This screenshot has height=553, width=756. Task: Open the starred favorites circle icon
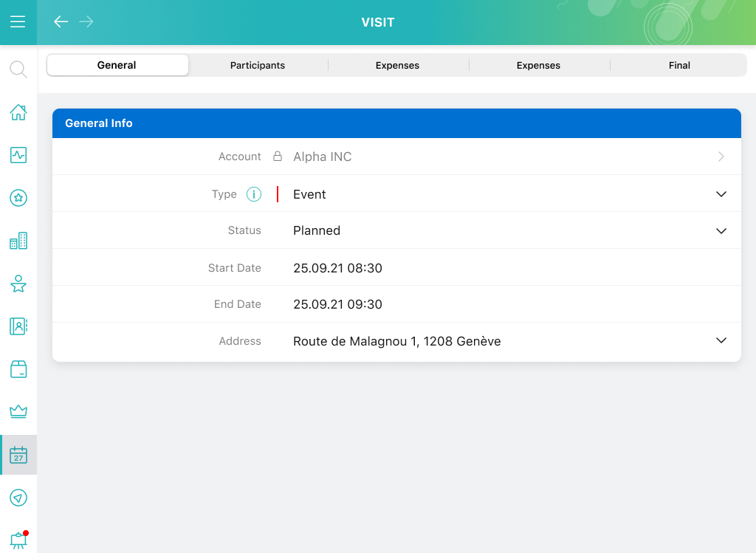tap(18, 198)
